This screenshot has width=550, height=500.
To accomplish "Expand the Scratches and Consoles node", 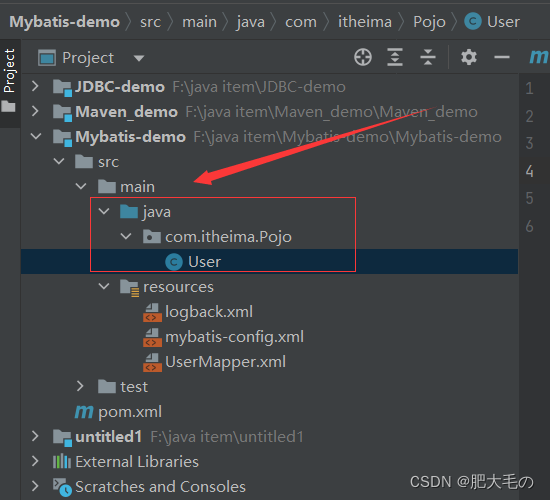I will coord(35,486).
